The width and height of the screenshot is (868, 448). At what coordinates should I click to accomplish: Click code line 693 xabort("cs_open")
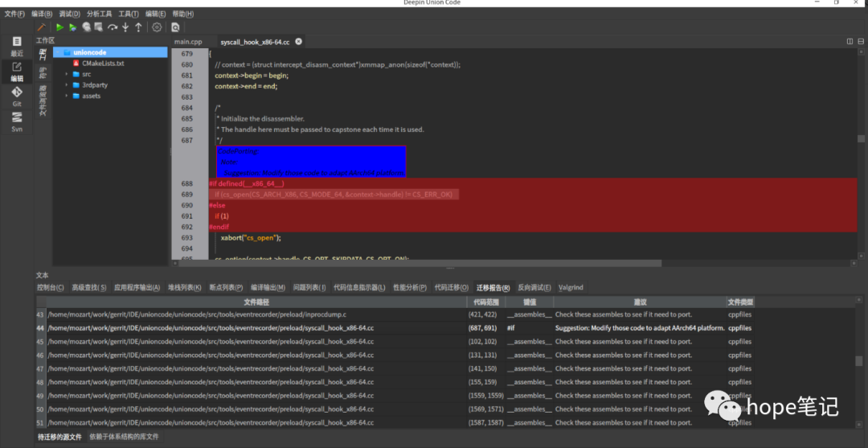[x=251, y=238]
